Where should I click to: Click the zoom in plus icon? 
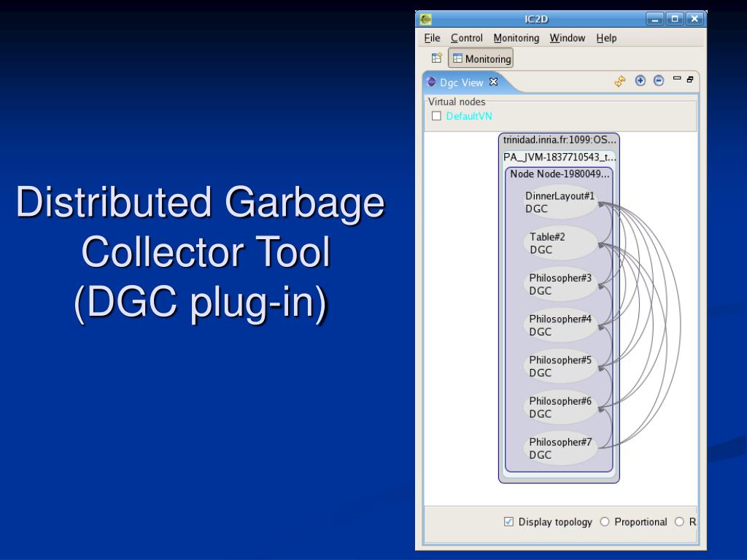640,81
